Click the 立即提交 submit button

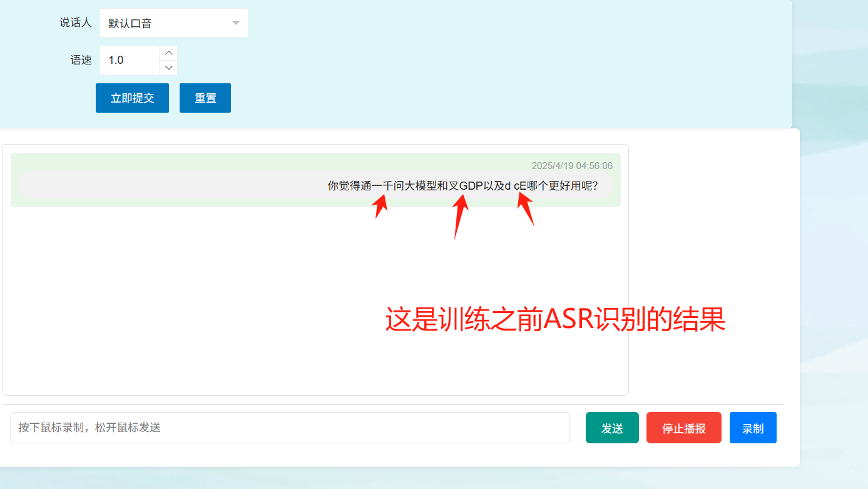(x=132, y=98)
